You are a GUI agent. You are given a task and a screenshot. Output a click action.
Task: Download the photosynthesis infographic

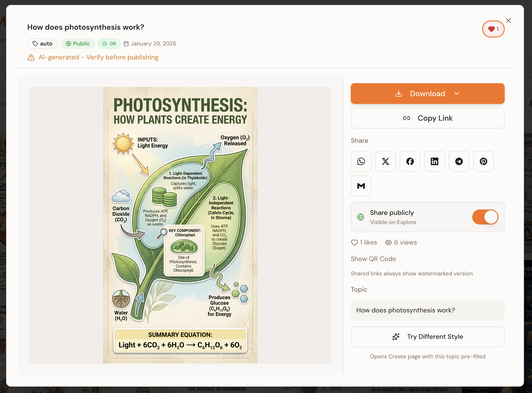coord(427,94)
